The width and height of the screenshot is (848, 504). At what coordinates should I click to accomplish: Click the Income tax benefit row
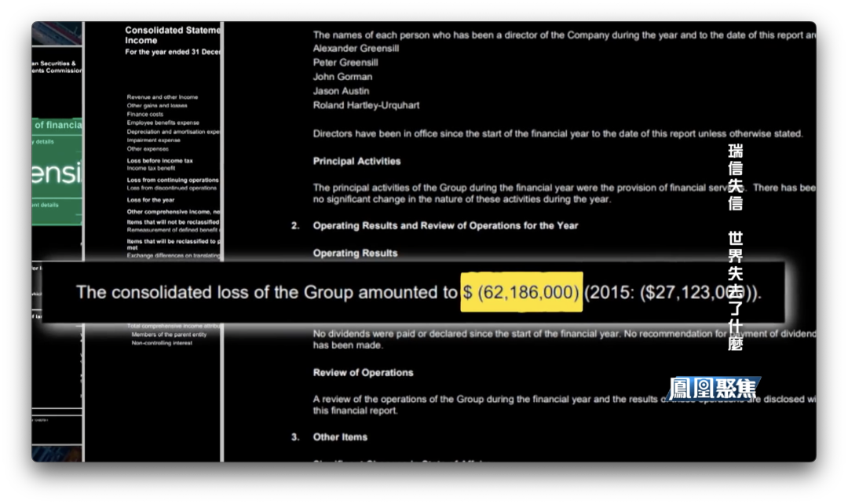pos(151,168)
